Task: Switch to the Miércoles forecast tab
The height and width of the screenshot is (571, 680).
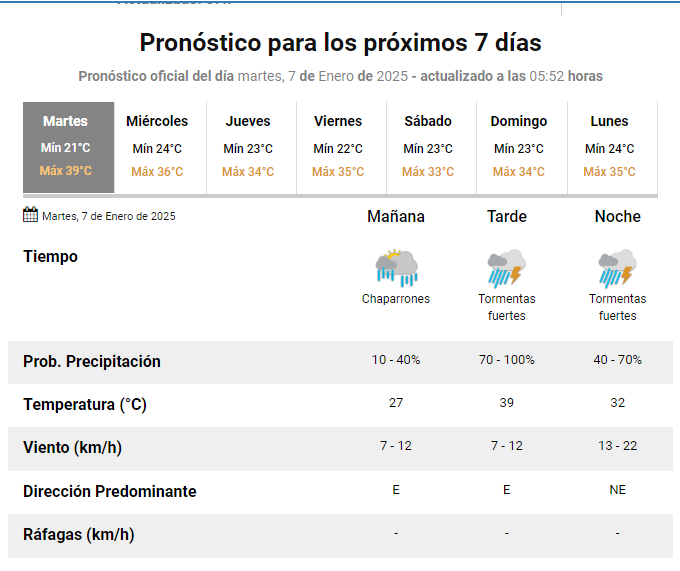Action: coord(157,146)
